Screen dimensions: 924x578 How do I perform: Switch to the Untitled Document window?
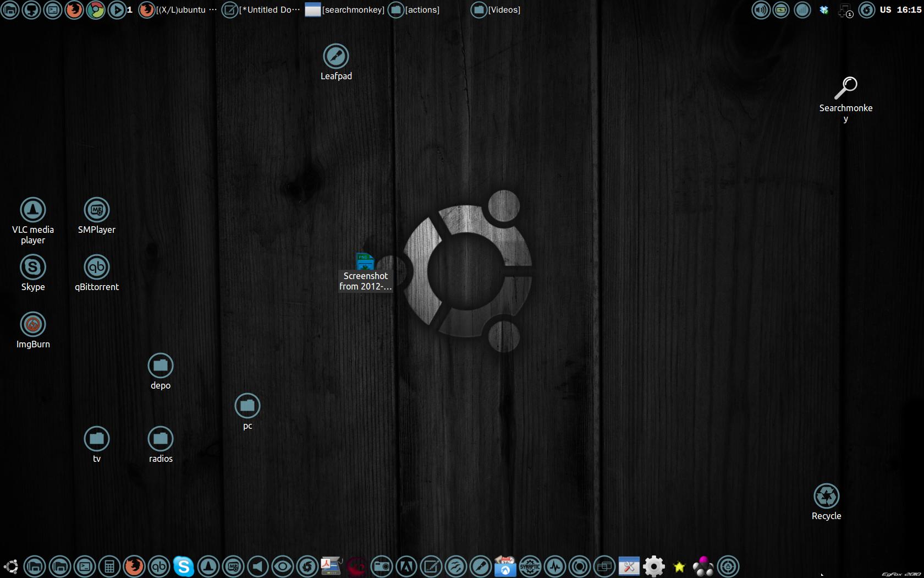click(261, 10)
